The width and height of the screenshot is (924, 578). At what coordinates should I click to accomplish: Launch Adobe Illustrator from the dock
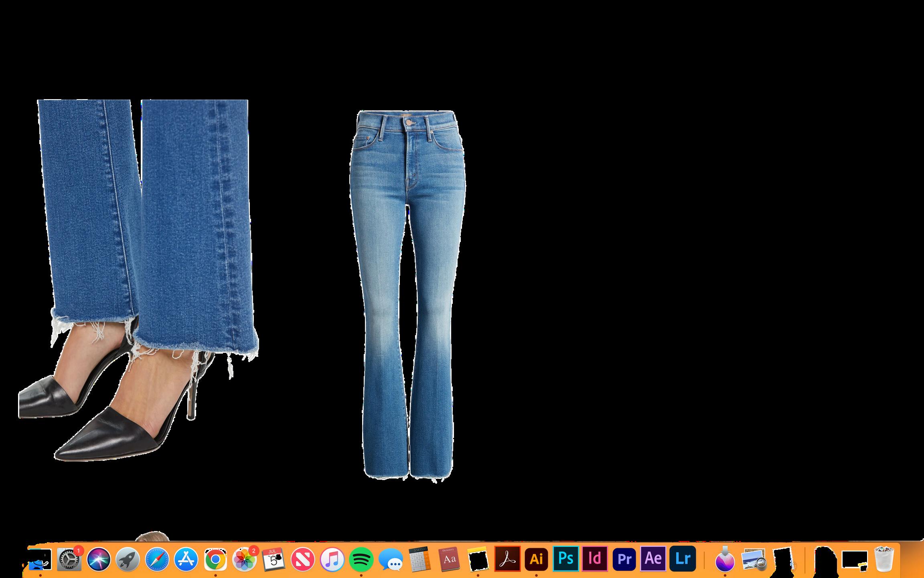pos(536,559)
